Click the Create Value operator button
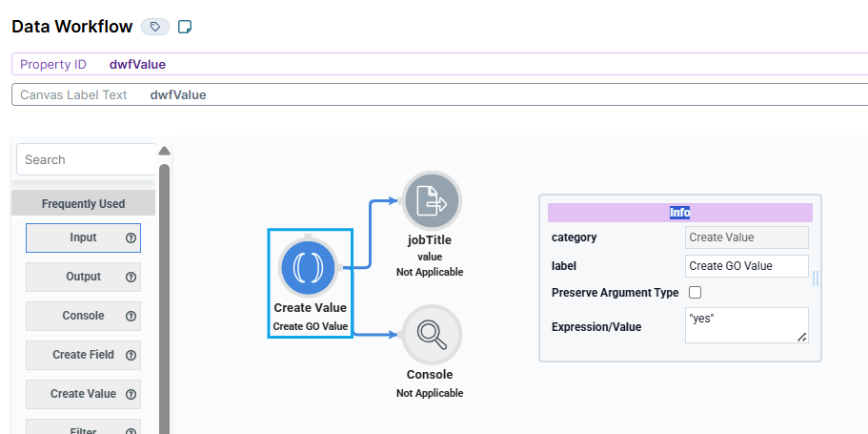 click(83, 394)
